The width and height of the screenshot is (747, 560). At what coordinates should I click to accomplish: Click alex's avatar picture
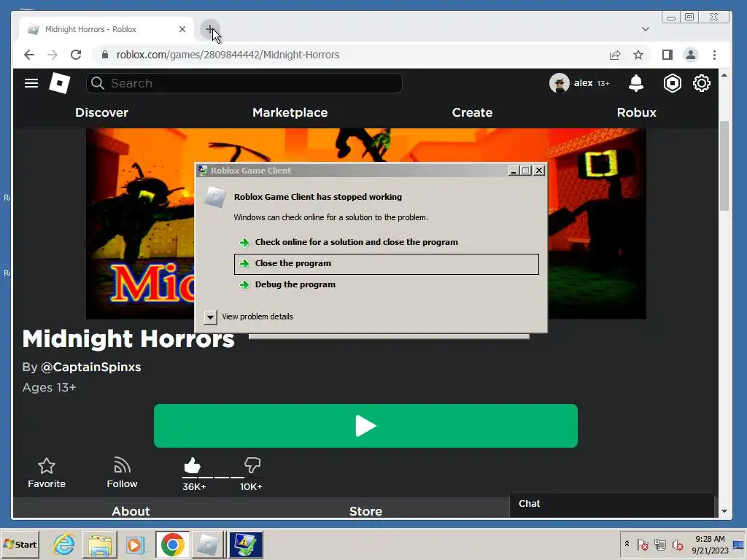pyautogui.click(x=560, y=83)
